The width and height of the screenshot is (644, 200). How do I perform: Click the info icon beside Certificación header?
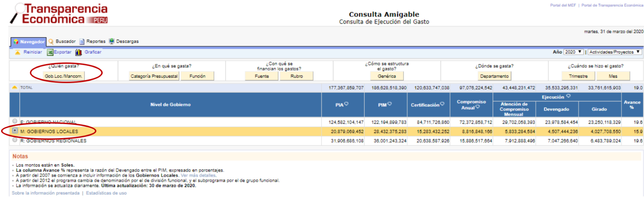pyautogui.click(x=442, y=104)
